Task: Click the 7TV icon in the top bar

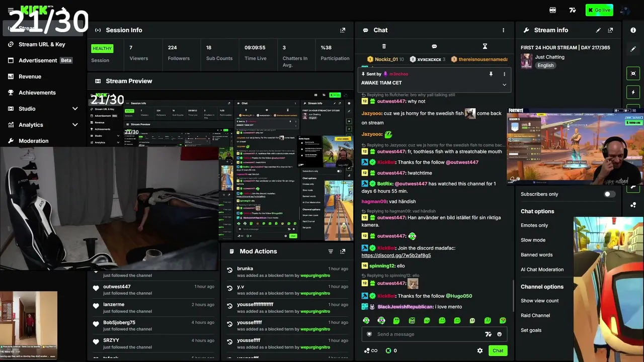Action: pos(573,10)
